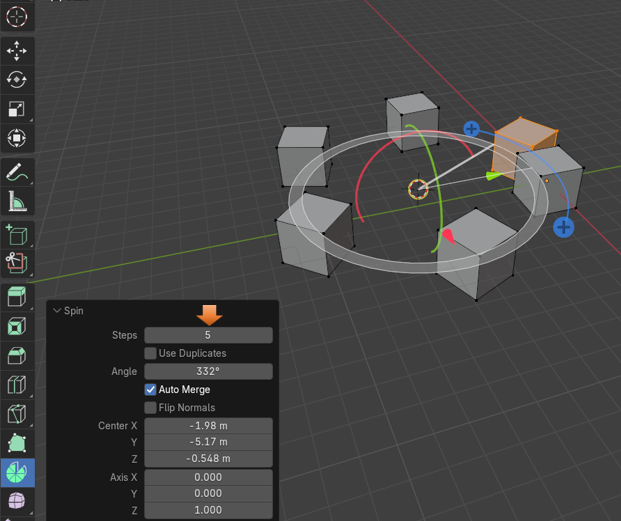
Task: Activate the Add Cube tool
Action: tap(17, 235)
